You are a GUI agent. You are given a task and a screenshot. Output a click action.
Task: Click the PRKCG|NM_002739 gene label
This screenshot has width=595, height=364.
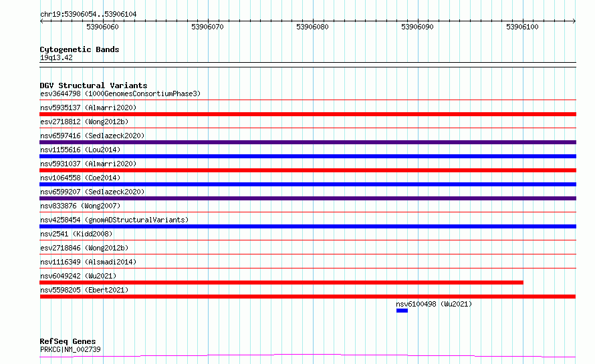pyautogui.click(x=70, y=349)
